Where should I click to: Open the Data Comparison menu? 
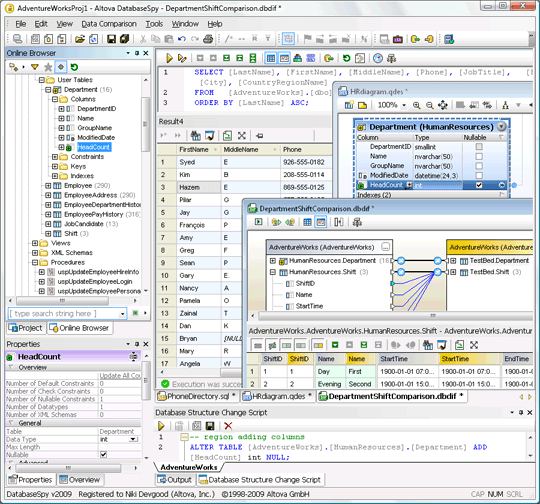coord(109,24)
